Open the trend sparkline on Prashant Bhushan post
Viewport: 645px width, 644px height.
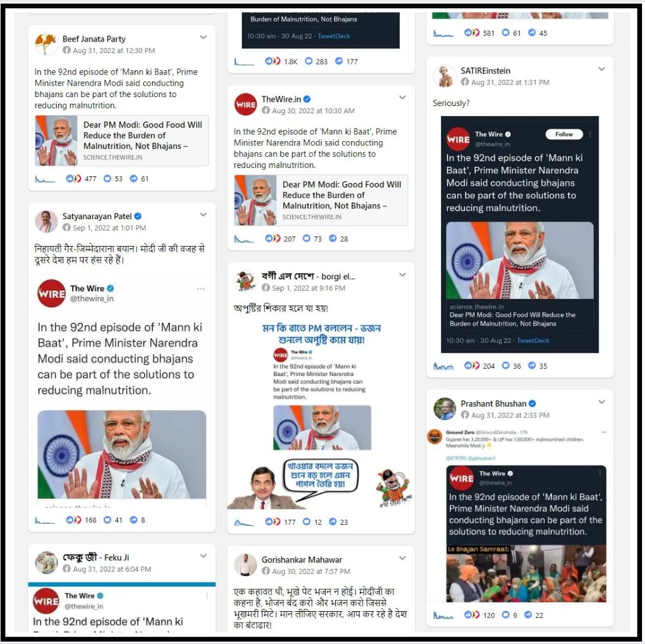(443, 615)
